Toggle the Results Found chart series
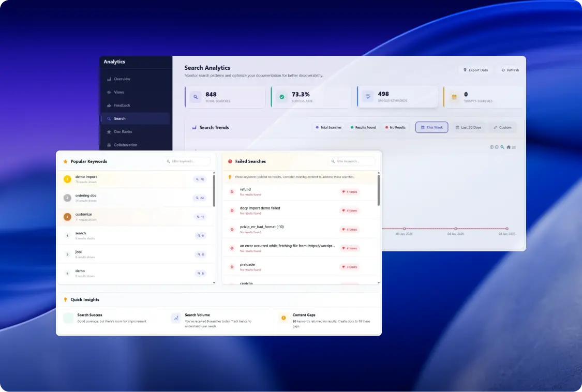Screen dimensions: 582x392 [x=363, y=127]
